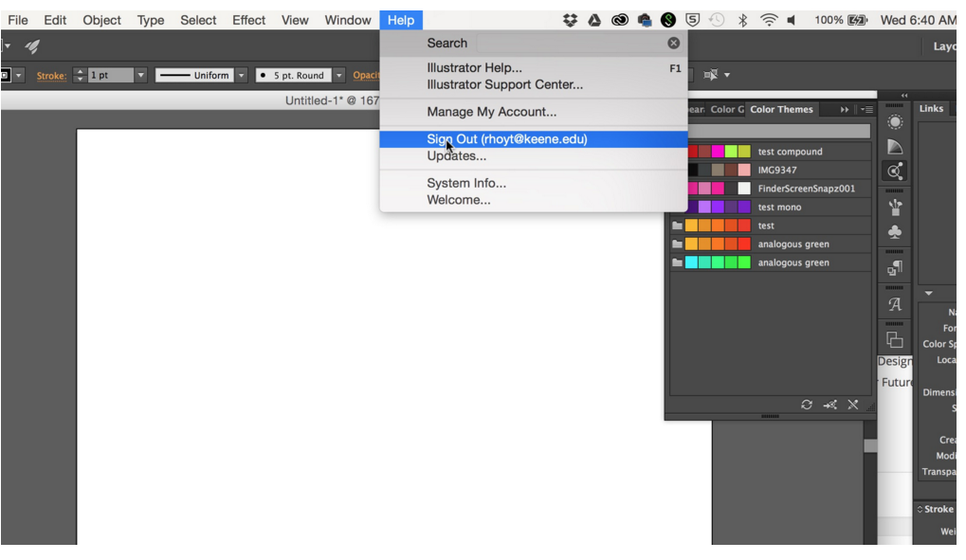Open the Uniform width profile dropdown
Viewport: 966px width, 560px height.
[x=242, y=75]
